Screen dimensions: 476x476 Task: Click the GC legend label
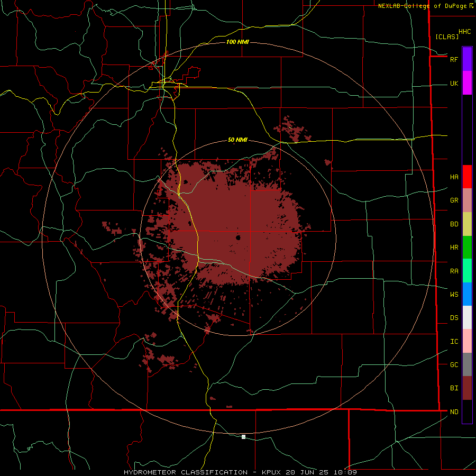[454, 365]
